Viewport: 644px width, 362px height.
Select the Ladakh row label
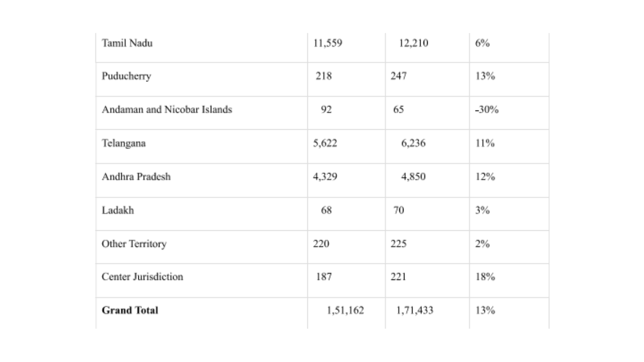[118, 210]
